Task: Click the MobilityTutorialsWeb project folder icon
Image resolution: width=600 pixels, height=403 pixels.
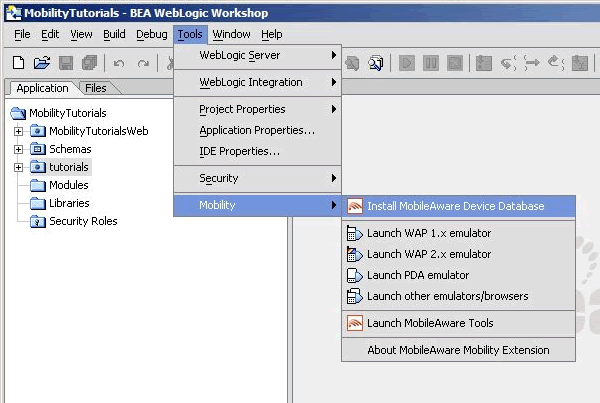Action: click(x=38, y=131)
